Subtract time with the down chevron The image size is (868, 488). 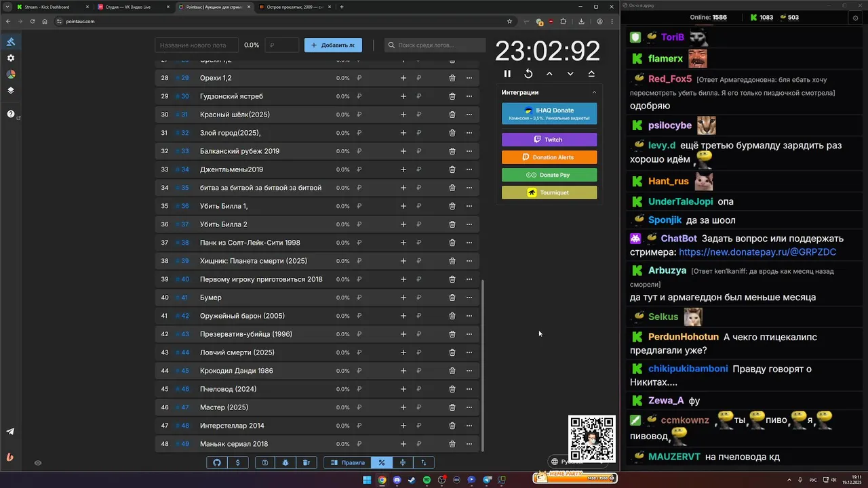[x=570, y=74]
